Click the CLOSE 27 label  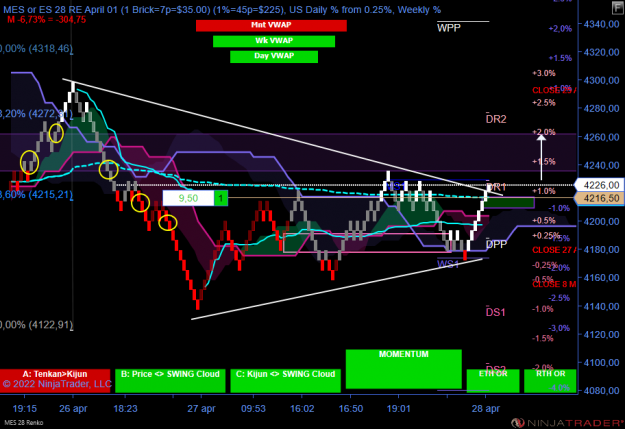pos(554,250)
